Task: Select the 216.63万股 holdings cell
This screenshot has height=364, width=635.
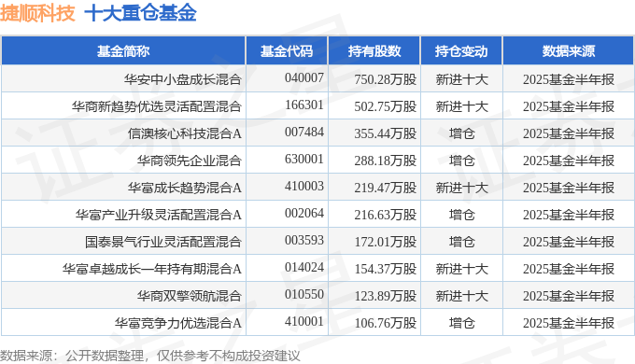Action: pos(385,215)
